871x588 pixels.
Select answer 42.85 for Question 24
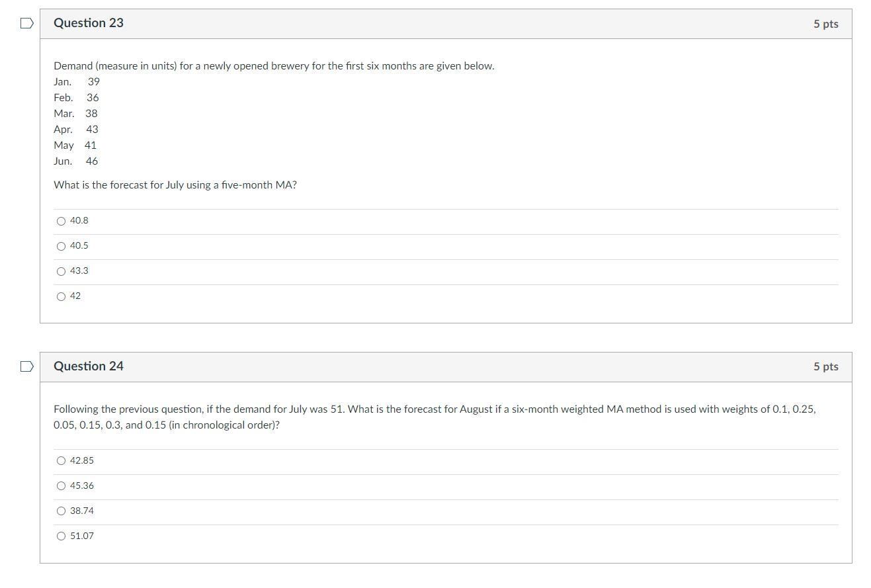click(x=61, y=460)
